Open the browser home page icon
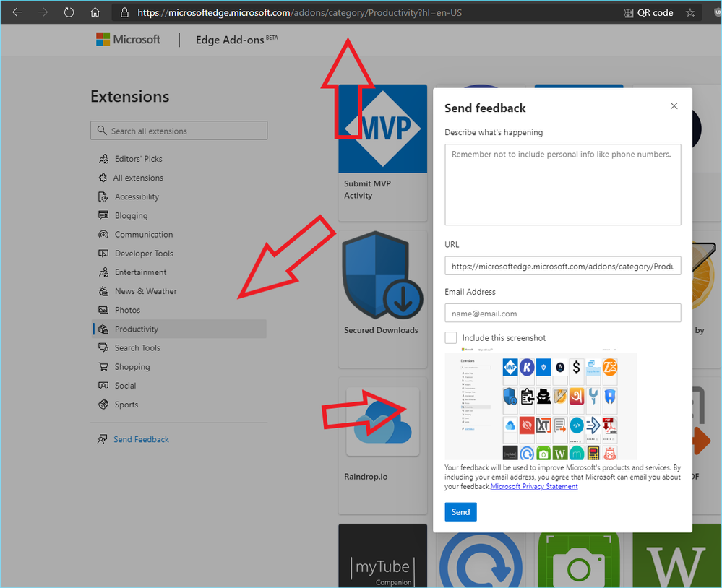This screenshot has height=588, width=722. tap(95, 12)
